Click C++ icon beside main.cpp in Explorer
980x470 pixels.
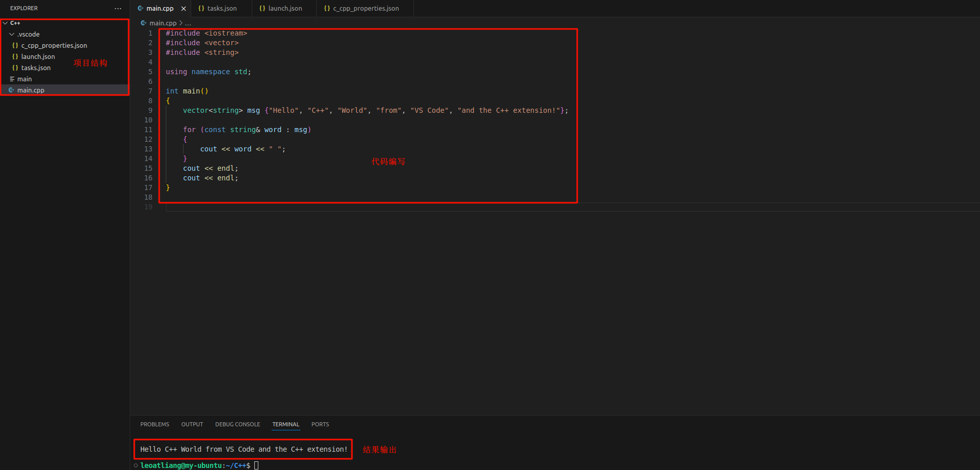[x=12, y=90]
